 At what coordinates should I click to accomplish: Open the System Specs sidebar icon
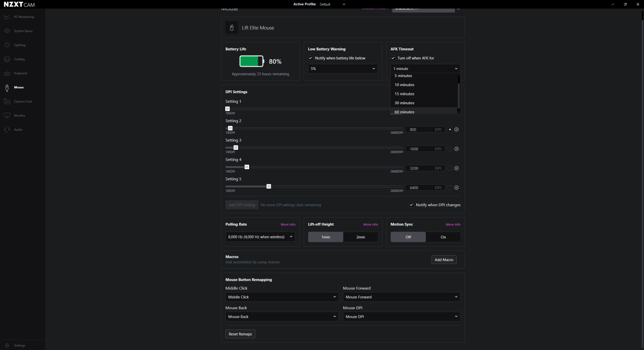(x=7, y=31)
